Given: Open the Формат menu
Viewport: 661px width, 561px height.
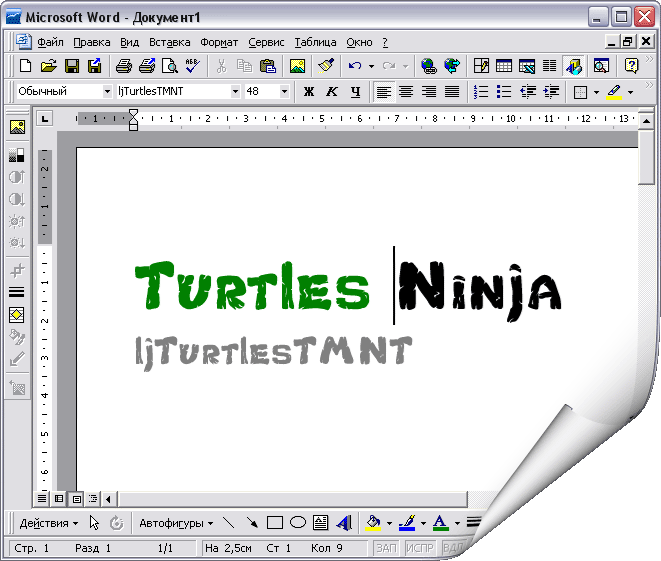Looking at the screenshot, I should pyautogui.click(x=219, y=42).
